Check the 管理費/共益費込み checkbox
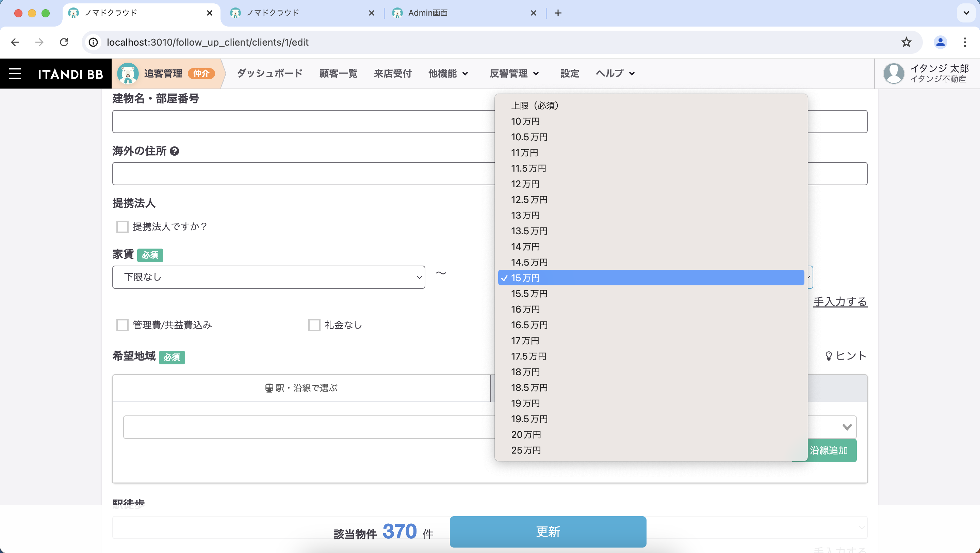The image size is (980, 553). [122, 325]
